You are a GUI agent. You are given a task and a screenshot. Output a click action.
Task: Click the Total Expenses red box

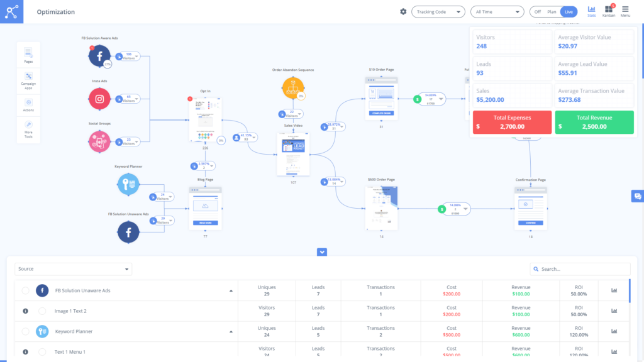point(512,122)
